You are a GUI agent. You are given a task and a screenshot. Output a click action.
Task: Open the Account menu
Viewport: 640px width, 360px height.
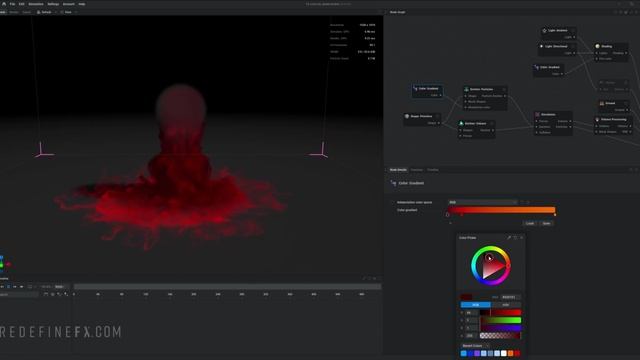(x=69, y=4)
